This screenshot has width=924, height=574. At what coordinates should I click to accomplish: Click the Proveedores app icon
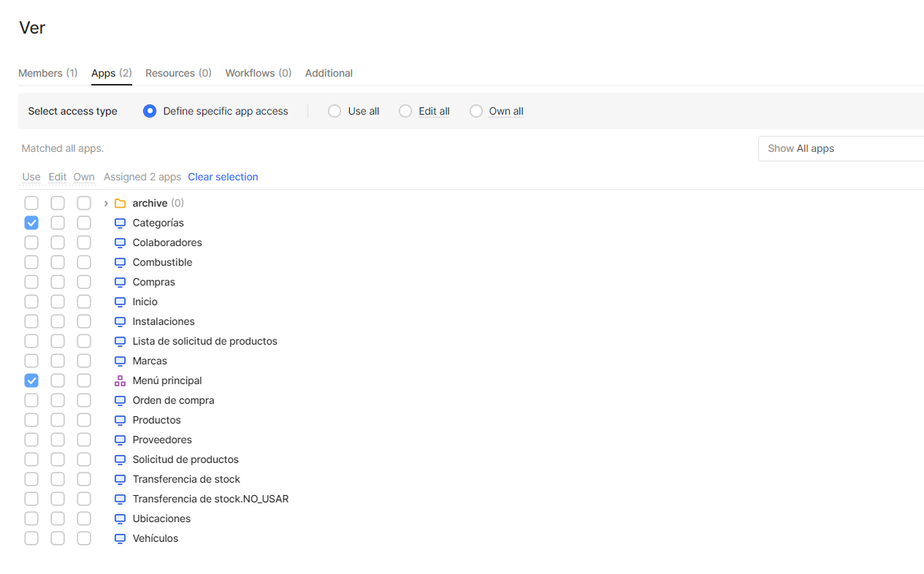pyautogui.click(x=121, y=440)
